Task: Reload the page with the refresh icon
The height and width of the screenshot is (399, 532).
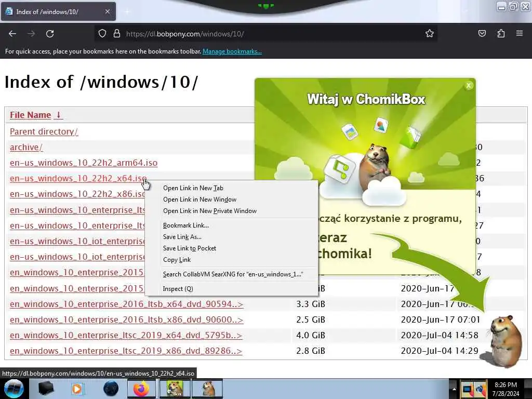Action: tap(50, 34)
